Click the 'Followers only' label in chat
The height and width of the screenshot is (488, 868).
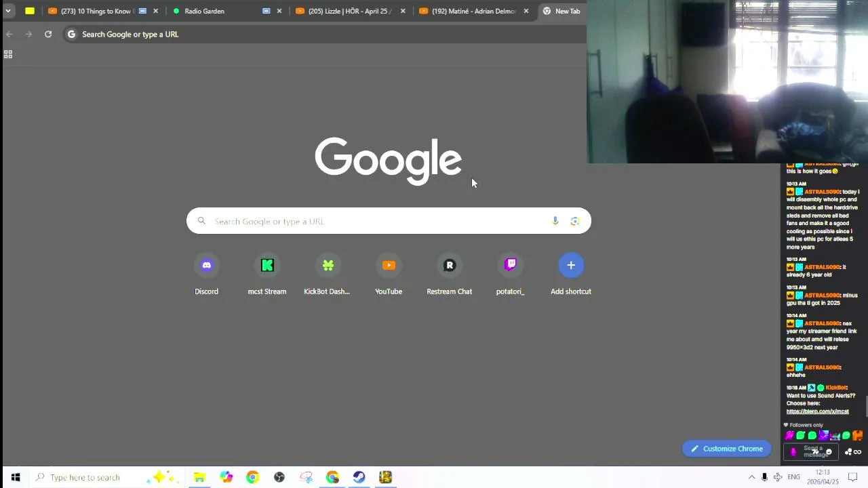[806, 425]
